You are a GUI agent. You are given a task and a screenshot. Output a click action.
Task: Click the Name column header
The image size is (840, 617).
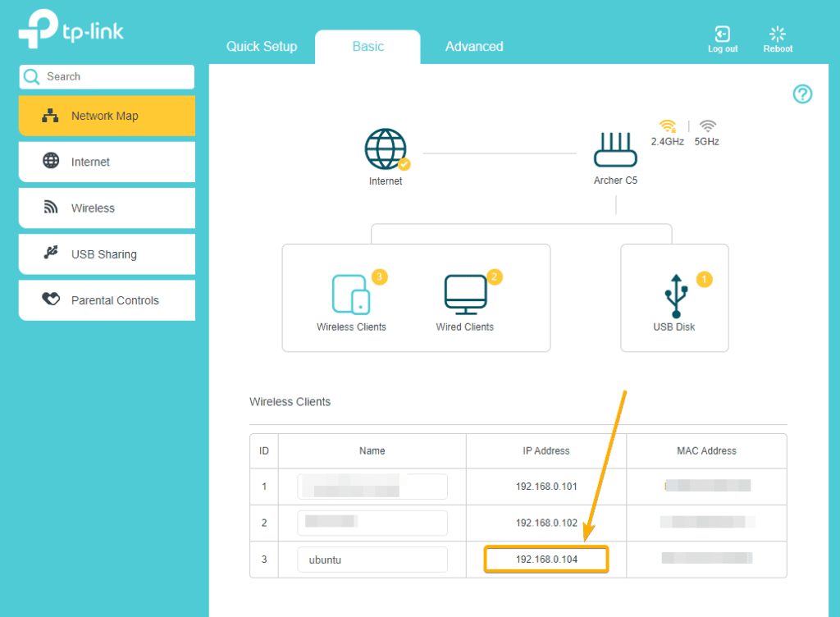click(x=372, y=451)
